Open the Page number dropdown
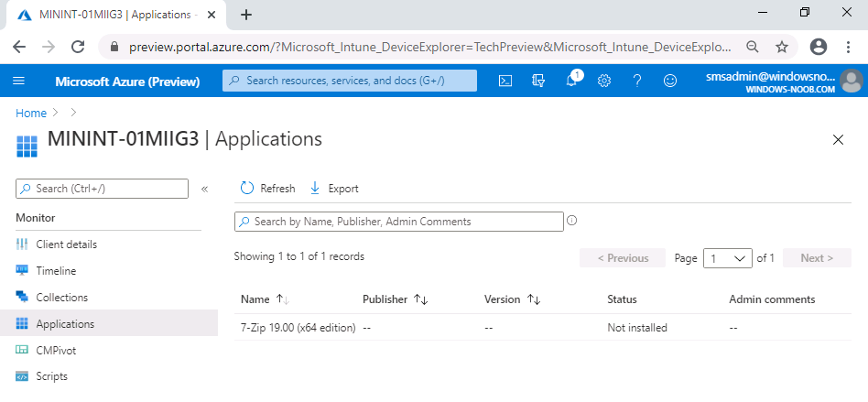Screen dimensions: 868x402 click(727, 258)
